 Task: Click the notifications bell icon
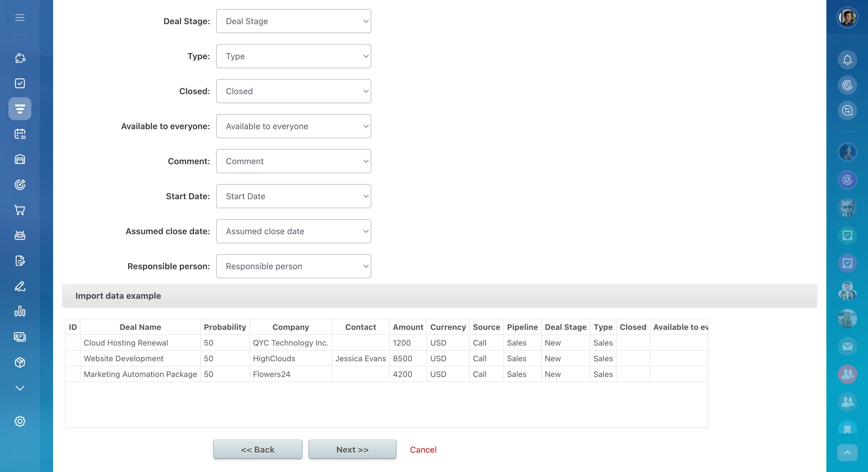[847, 60]
